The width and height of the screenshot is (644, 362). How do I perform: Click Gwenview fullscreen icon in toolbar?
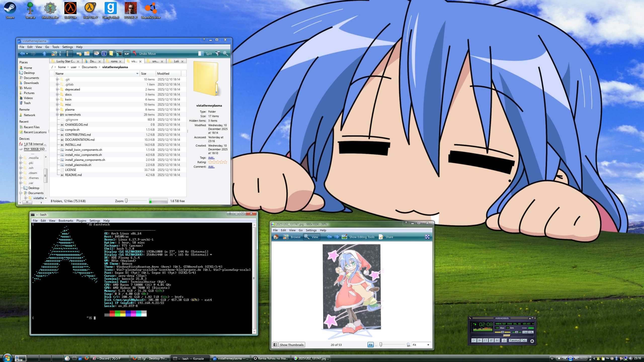[427, 237]
